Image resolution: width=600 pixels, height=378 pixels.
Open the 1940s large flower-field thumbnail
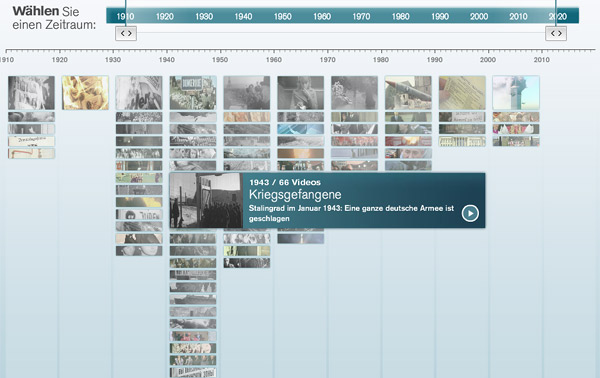(x=193, y=93)
